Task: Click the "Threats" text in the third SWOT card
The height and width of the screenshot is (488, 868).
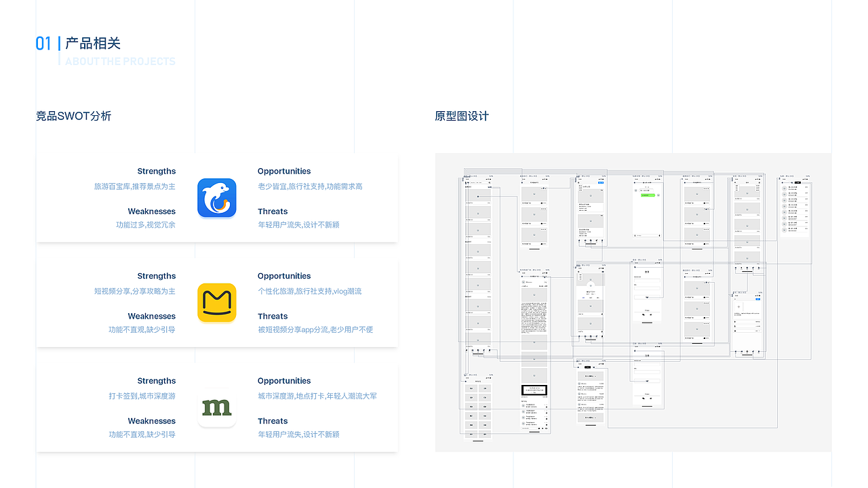Action: [x=273, y=421]
